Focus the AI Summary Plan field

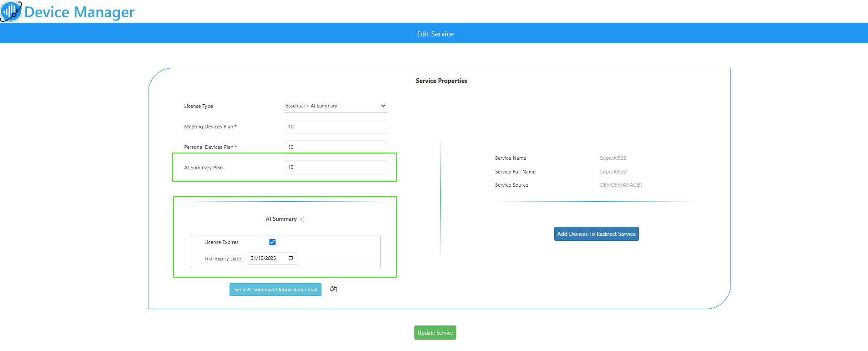coord(336,167)
